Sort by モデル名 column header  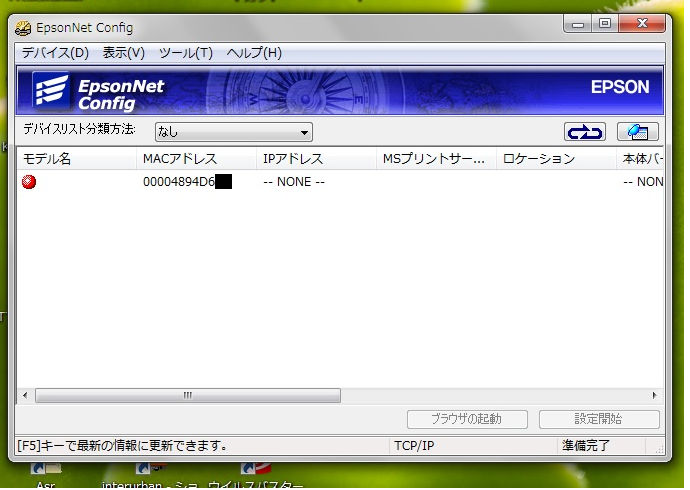tap(77, 160)
